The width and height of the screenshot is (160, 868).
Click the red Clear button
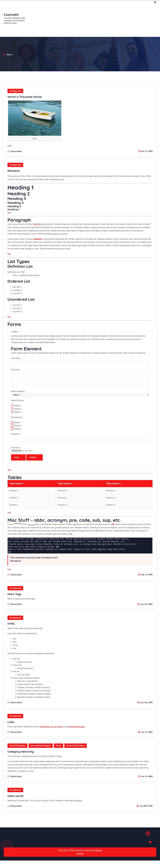click(x=18, y=457)
